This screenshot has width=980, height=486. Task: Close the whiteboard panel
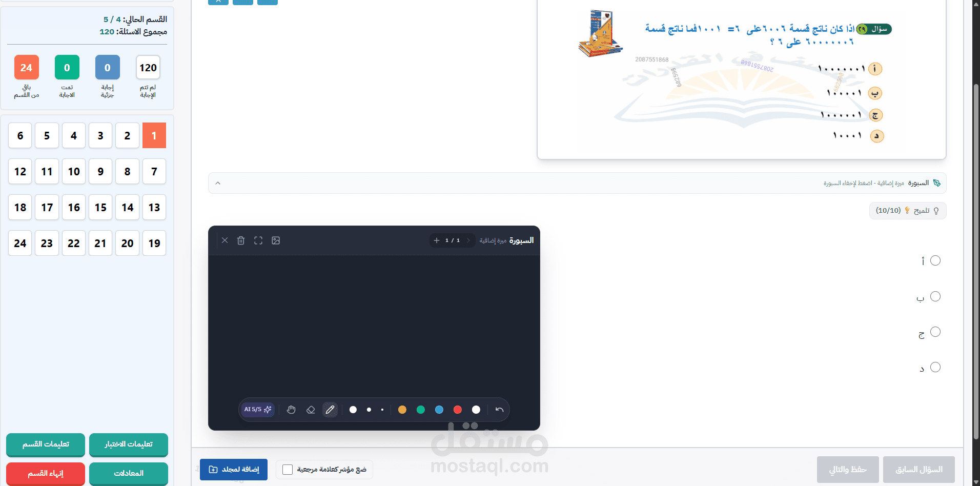224,240
